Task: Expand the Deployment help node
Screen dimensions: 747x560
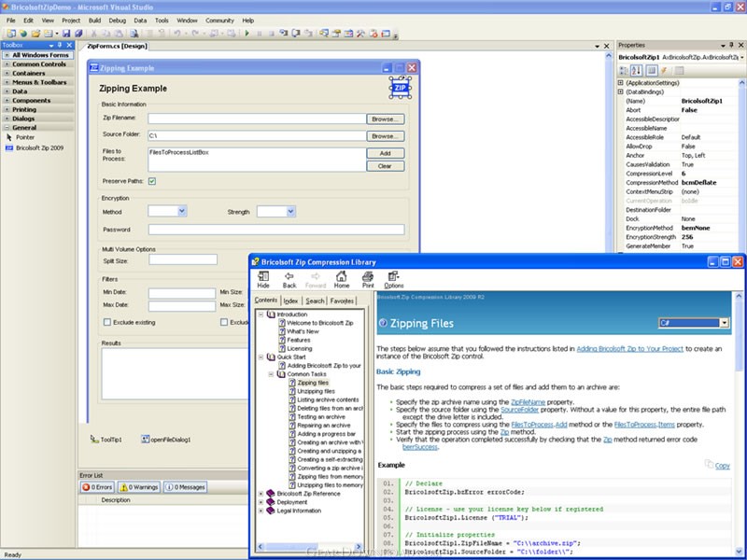Action: pyautogui.click(x=261, y=502)
